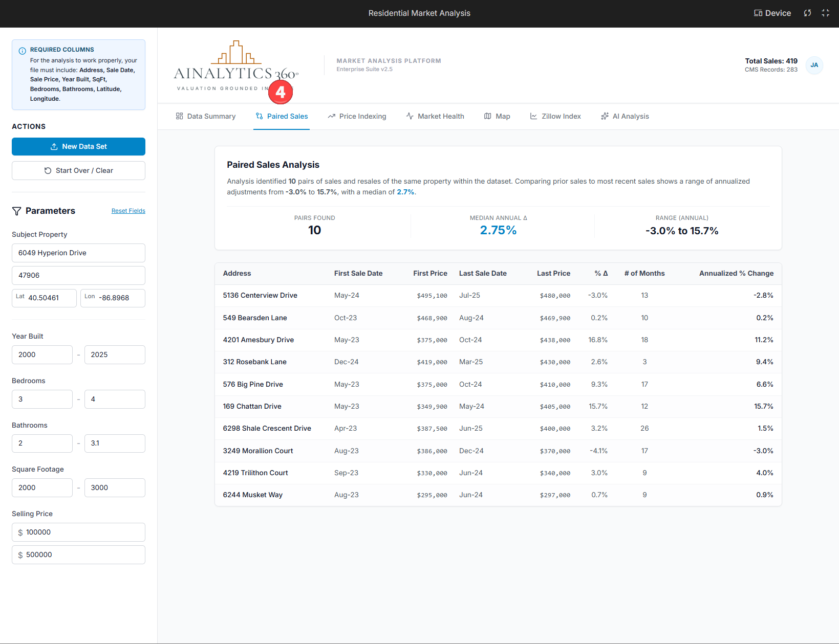The height and width of the screenshot is (644, 839).
Task: Select the minimum Bedrooms value field
Action: tap(42, 399)
